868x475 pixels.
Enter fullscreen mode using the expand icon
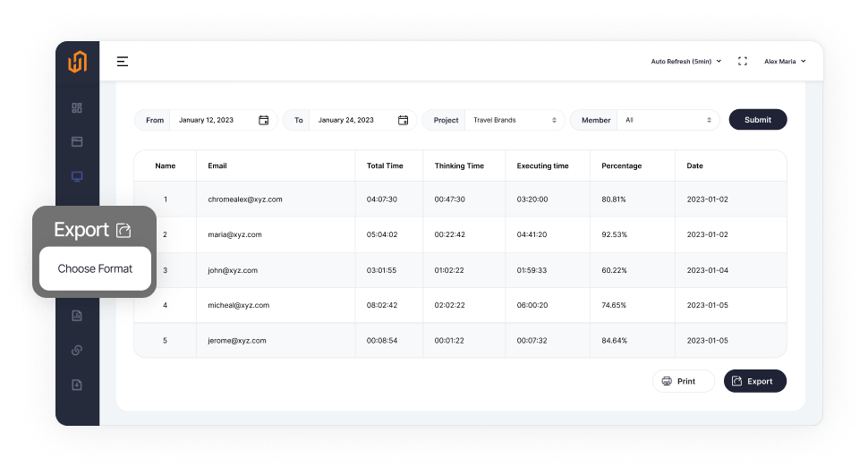[x=742, y=62]
